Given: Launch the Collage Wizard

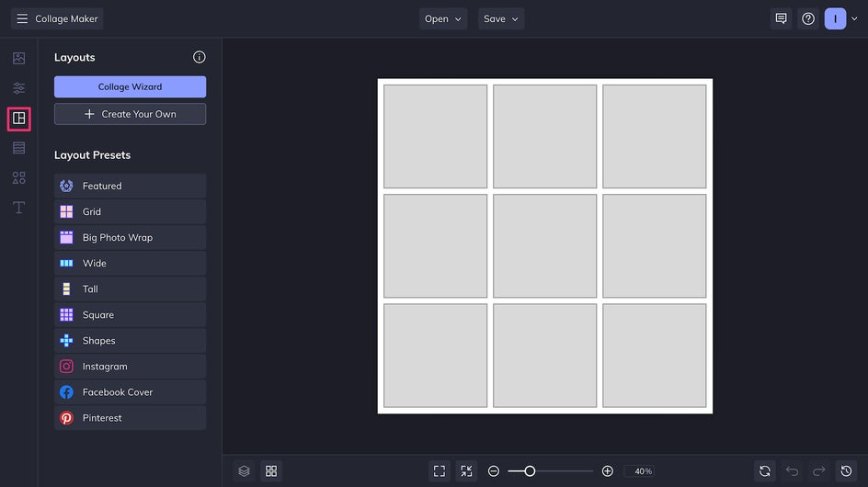Looking at the screenshot, I should (130, 87).
